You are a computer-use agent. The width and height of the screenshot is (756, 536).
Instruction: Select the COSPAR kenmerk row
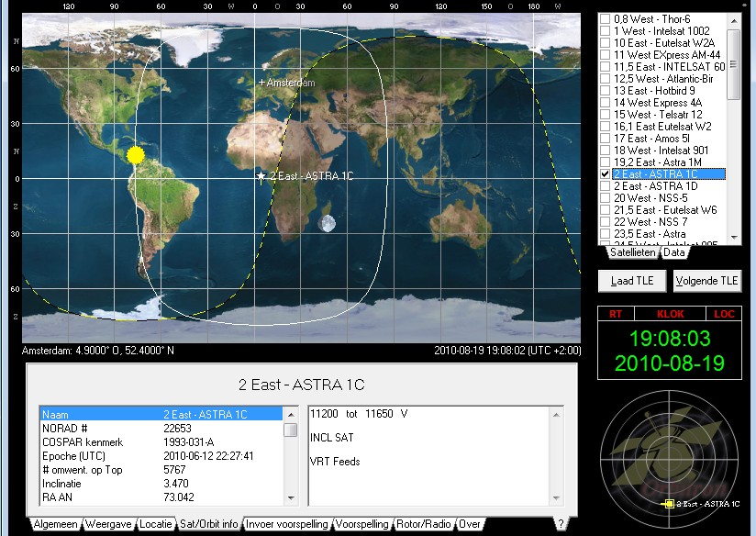tap(161, 441)
